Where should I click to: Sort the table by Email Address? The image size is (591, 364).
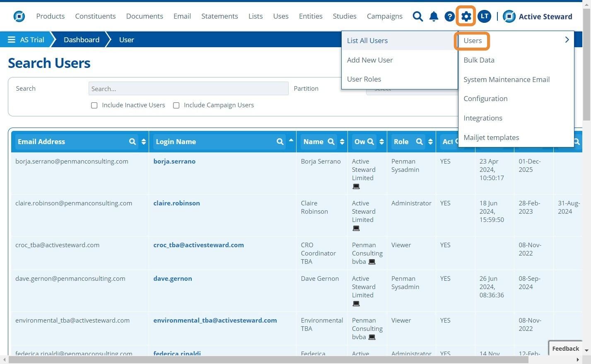[x=144, y=142]
